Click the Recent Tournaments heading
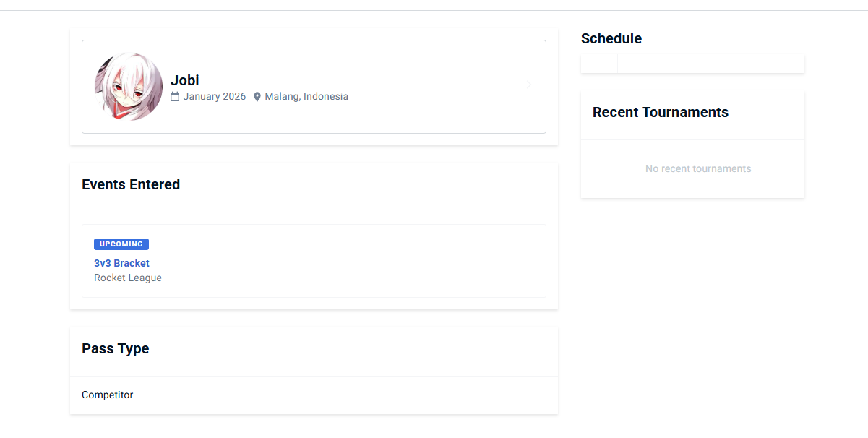 click(x=661, y=112)
